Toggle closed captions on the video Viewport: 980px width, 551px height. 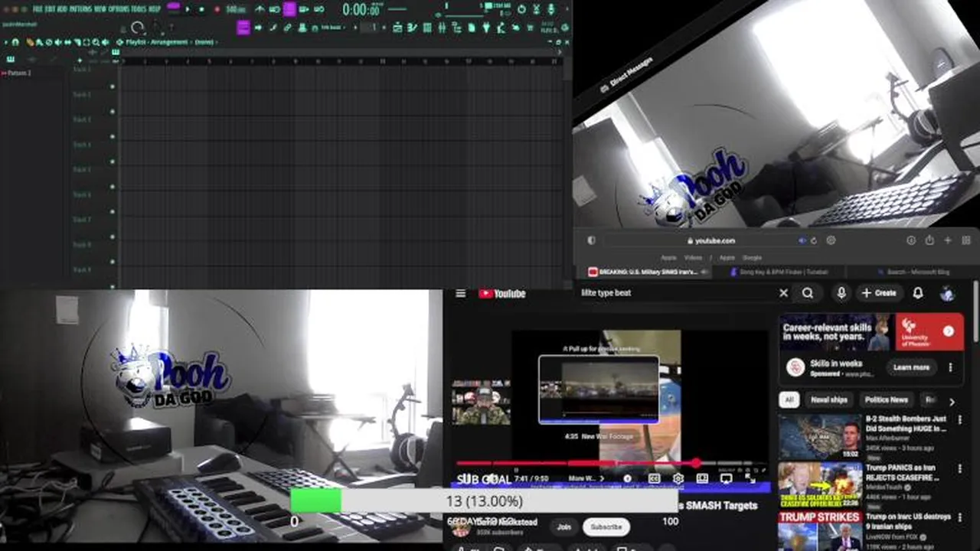pyautogui.click(x=654, y=478)
